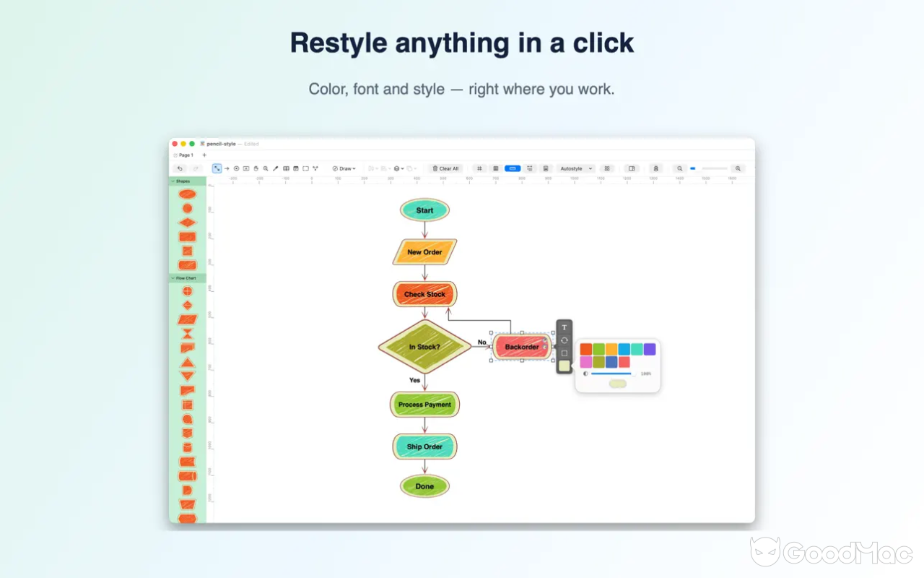Toggle the snap guides button
Image resolution: width=924 pixels, height=578 pixels.
tap(530, 168)
